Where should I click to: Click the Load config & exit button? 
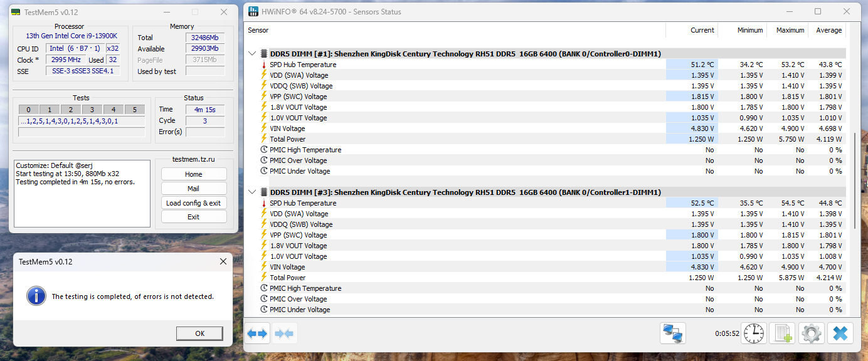click(x=194, y=203)
